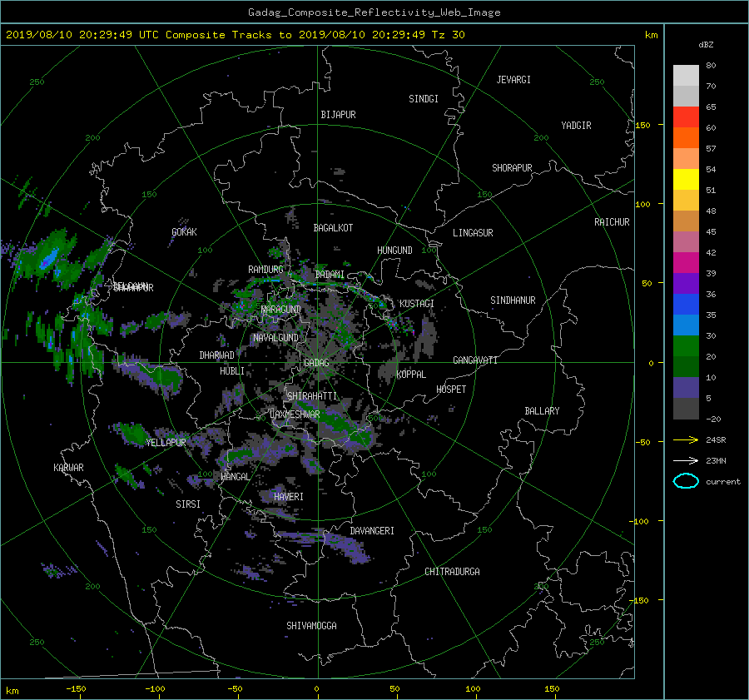
Task: Click the dBZ legend heading
Action: click(x=706, y=45)
